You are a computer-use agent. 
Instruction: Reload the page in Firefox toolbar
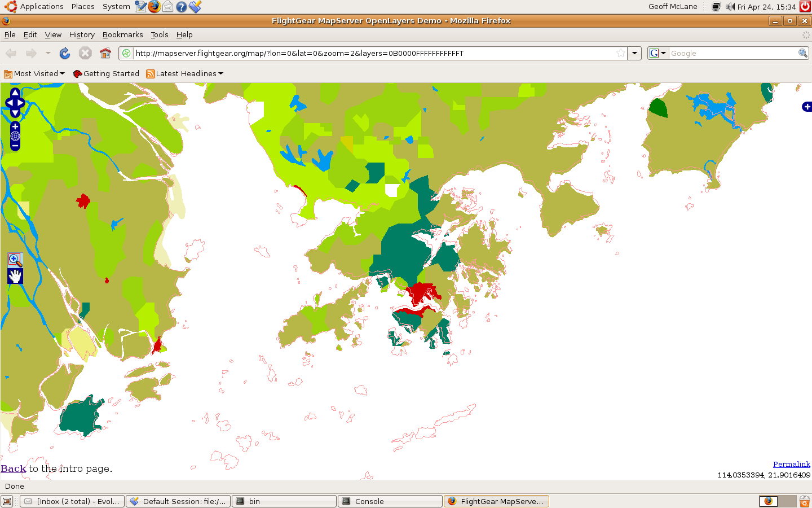point(65,53)
